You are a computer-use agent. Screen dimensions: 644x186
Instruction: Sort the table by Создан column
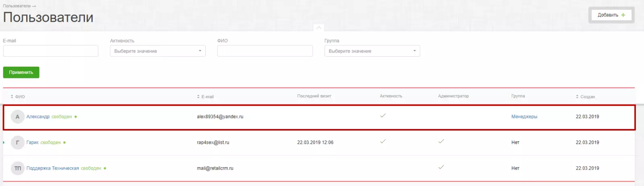[586, 96]
